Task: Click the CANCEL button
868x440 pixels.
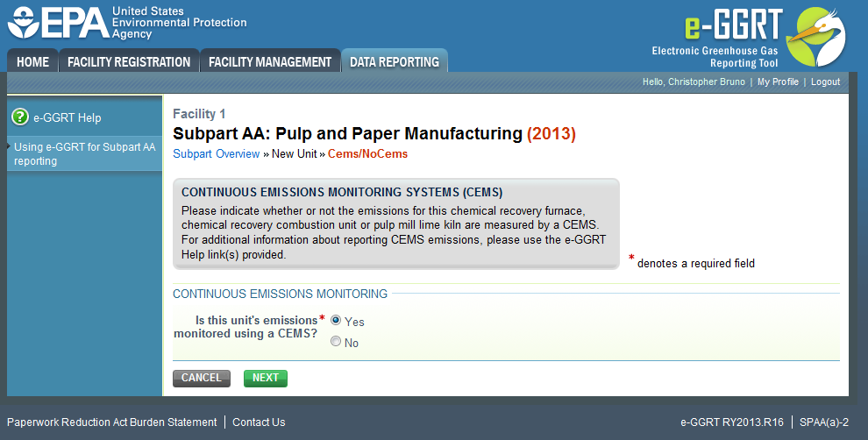Action: [x=202, y=378]
